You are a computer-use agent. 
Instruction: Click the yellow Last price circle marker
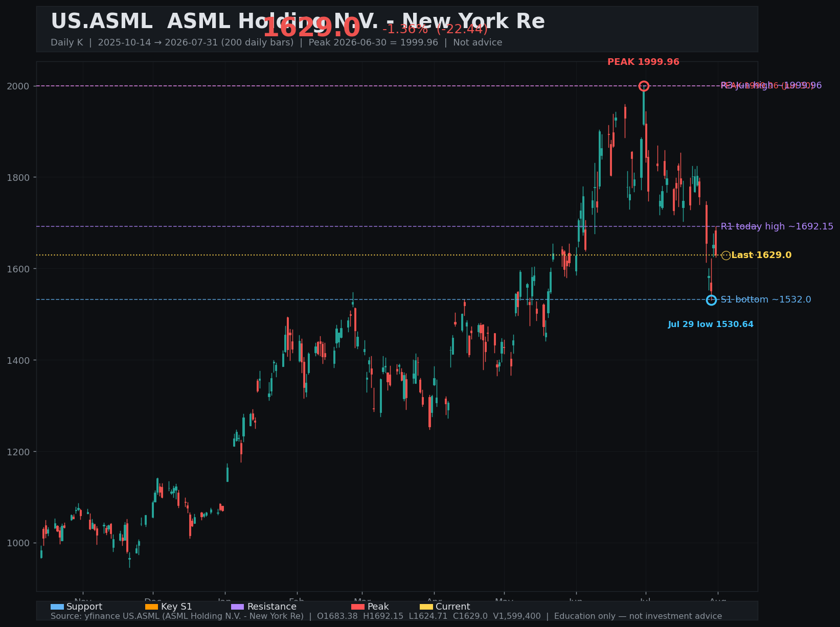(726, 256)
